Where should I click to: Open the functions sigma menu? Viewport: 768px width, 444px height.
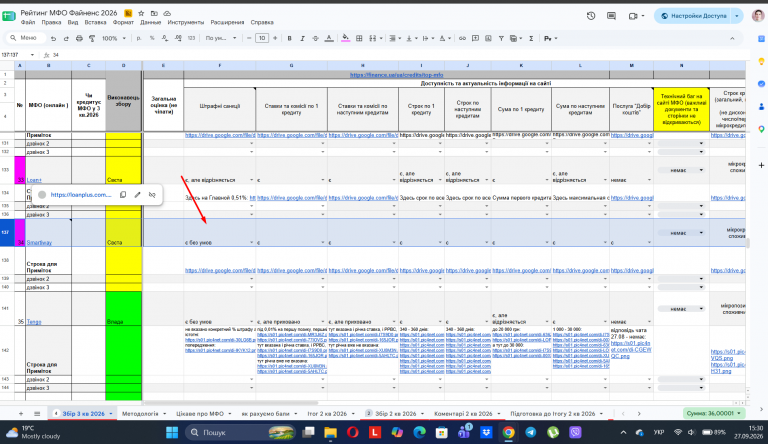(531, 38)
